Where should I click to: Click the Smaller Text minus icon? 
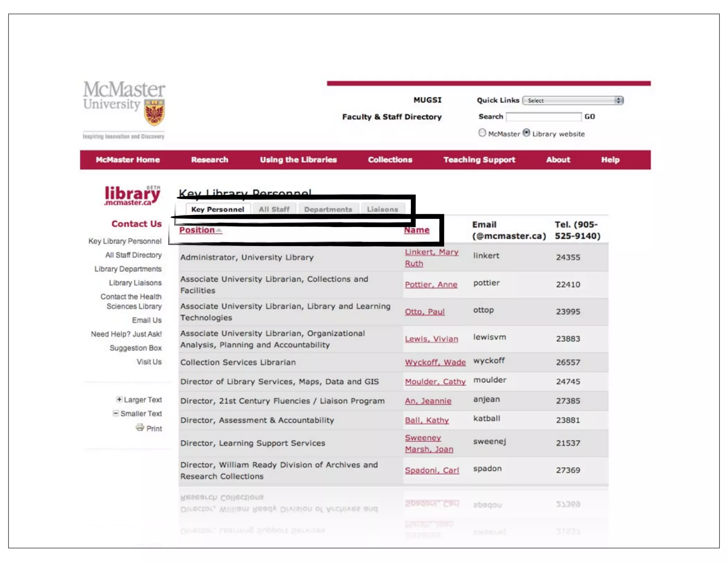116,413
